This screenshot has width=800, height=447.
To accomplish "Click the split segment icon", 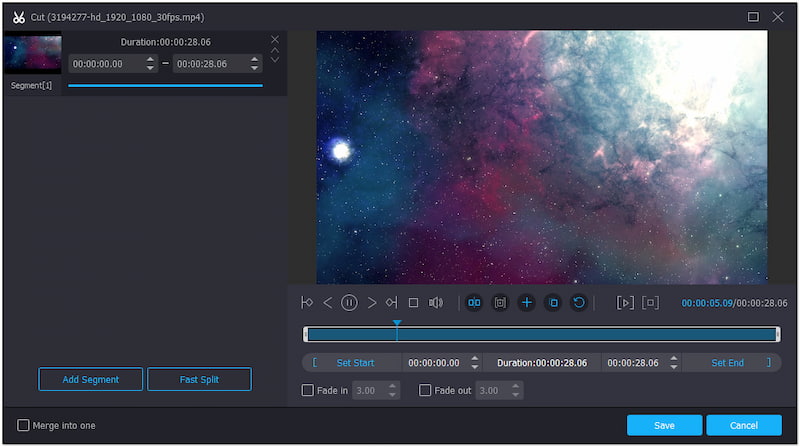I will click(x=474, y=303).
